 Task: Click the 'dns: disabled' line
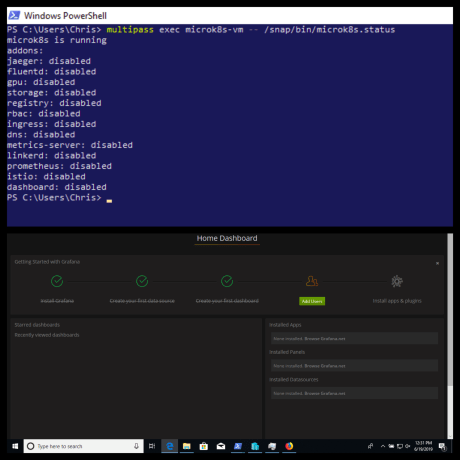41,135
